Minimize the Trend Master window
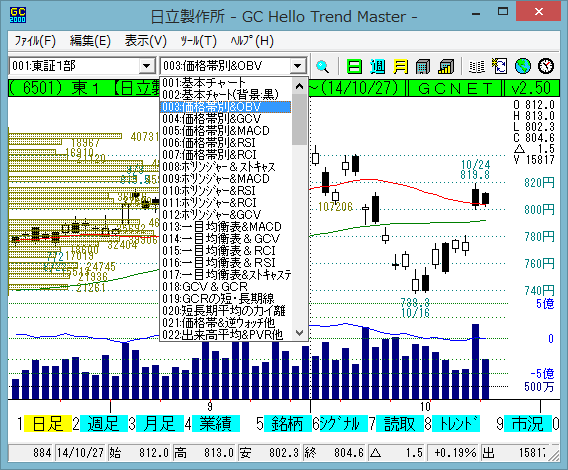This screenshot has width=568, height=470. point(476,14)
